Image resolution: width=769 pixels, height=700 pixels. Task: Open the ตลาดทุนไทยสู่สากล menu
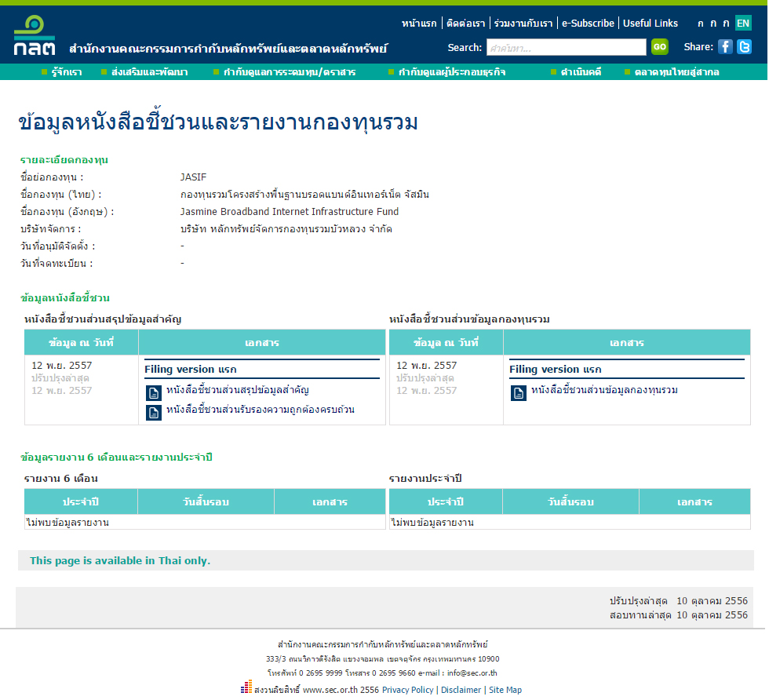(x=676, y=72)
